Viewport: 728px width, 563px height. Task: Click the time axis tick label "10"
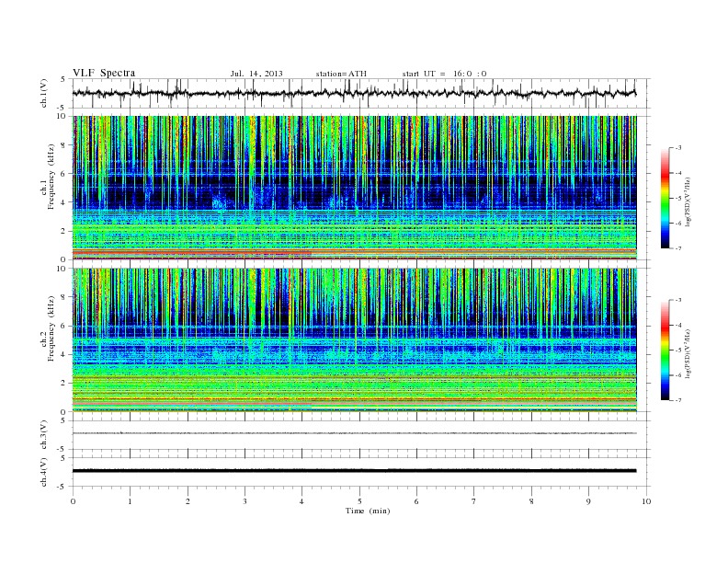tap(646, 501)
